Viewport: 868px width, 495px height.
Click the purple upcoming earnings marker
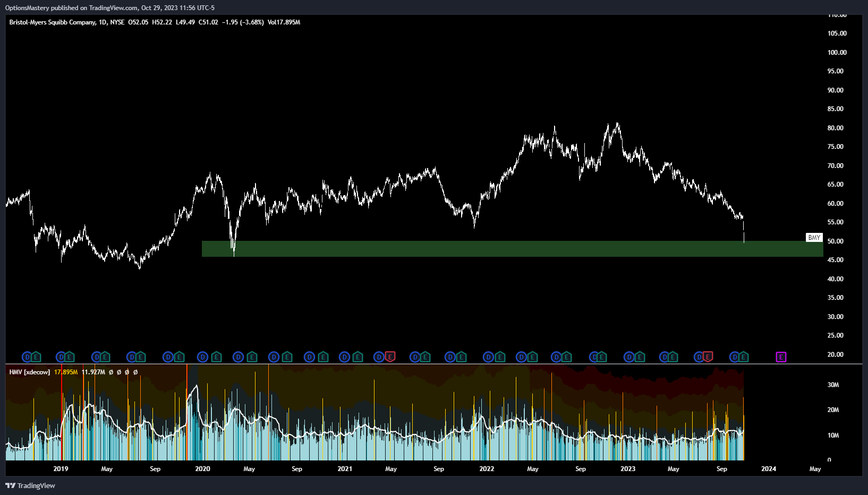[x=781, y=357]
